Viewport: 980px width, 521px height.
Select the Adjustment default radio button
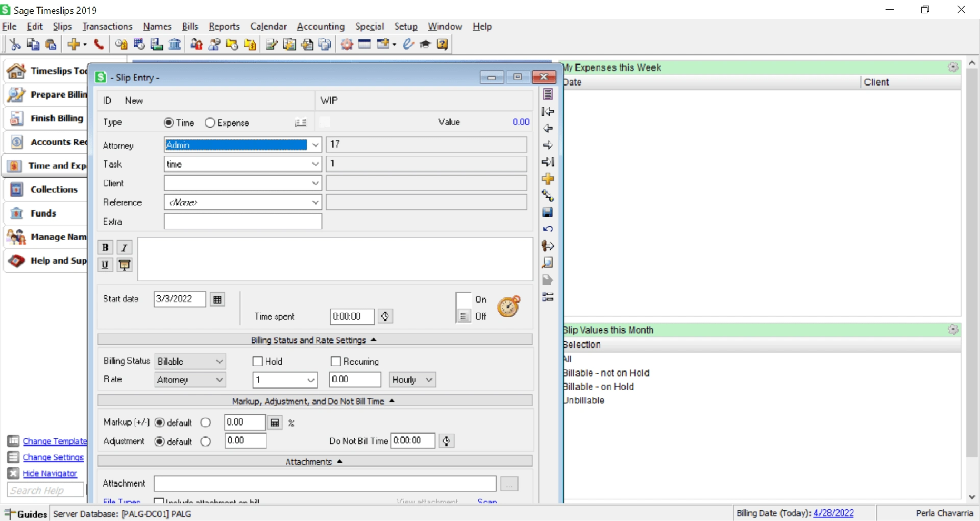coord(160,441)
